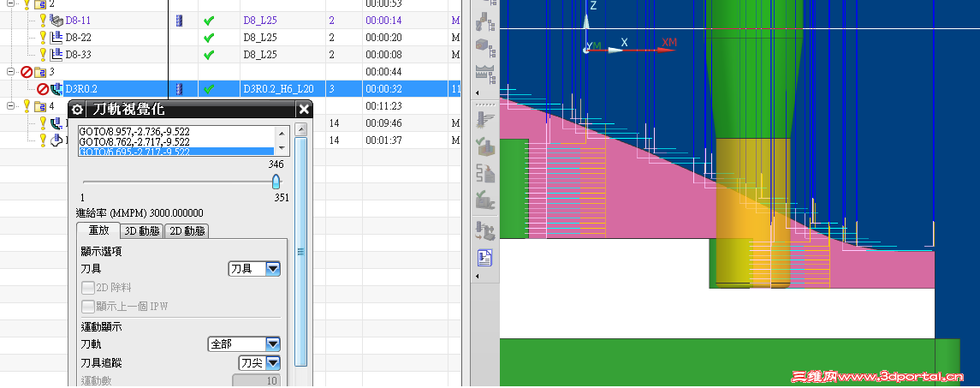Click the toolpath marker on D8-11 row

pyautogui.click(x=180, y=21)
